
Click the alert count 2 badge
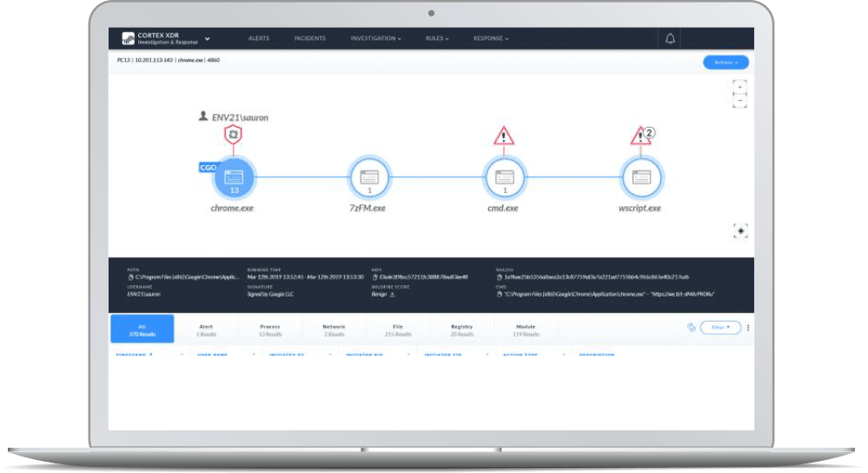[650, 132]
